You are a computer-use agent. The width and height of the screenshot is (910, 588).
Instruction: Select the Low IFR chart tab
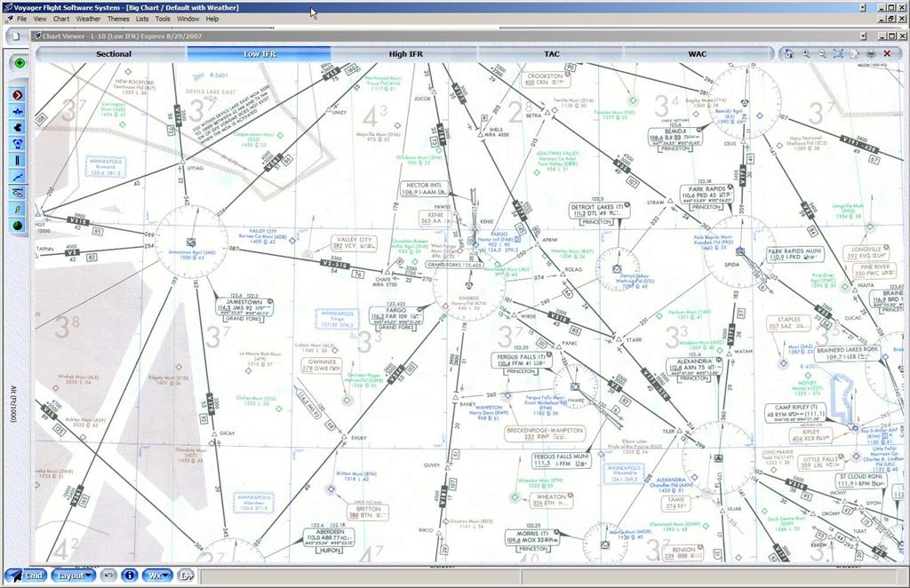(x=259, y=54)
